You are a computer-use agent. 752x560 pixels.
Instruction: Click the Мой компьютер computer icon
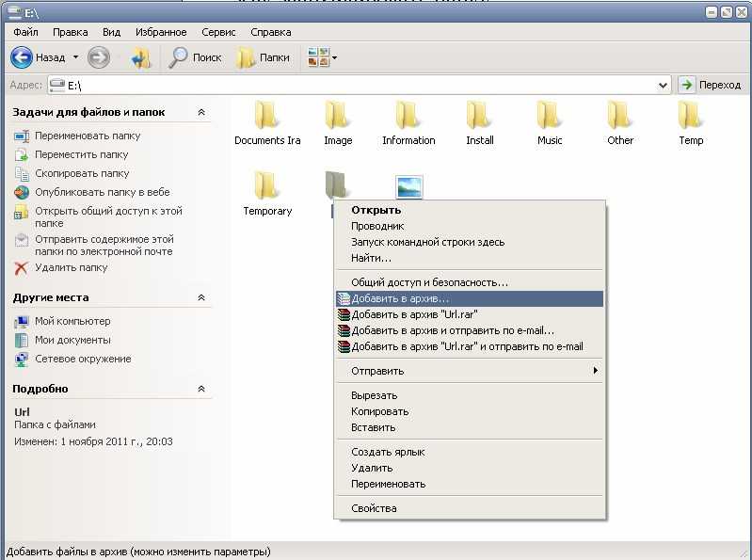(x=22, y=321)
